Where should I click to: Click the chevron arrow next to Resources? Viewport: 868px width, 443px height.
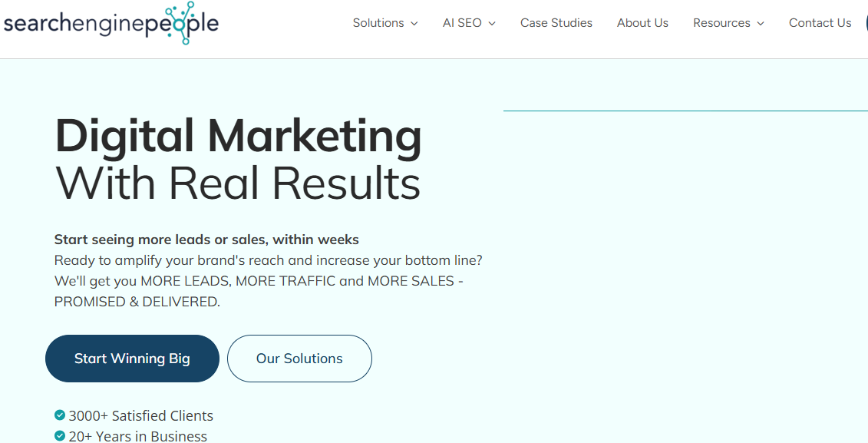click(x=761, y=24)
